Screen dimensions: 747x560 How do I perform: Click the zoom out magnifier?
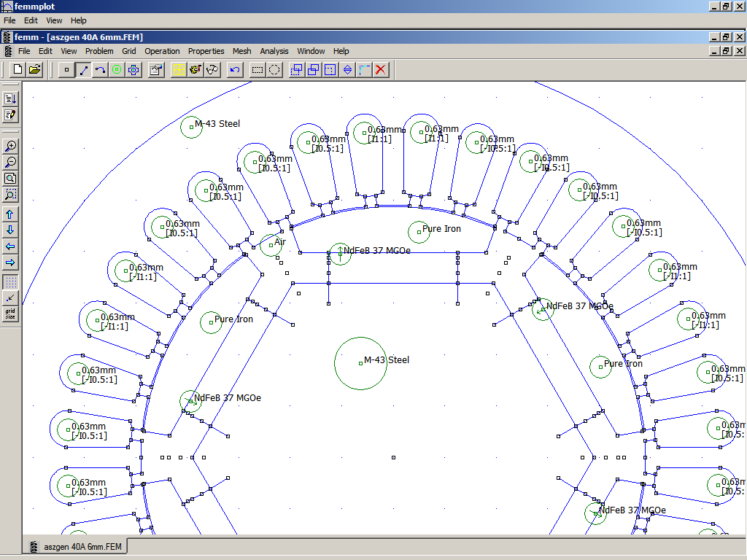coord(10,162)
